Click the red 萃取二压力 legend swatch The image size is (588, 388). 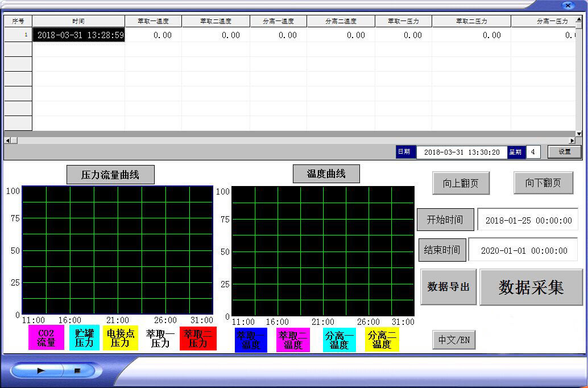[x=198, y=338]
